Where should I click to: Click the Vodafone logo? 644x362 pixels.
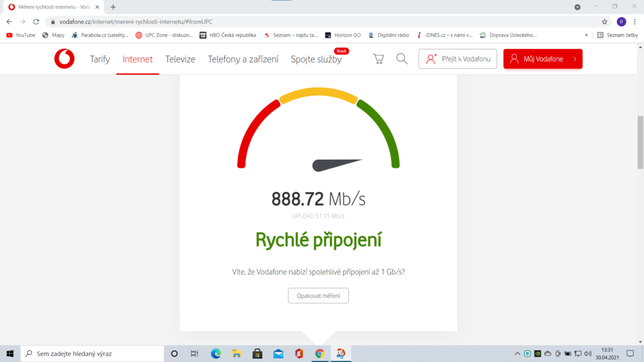click(x=64, y=59)
